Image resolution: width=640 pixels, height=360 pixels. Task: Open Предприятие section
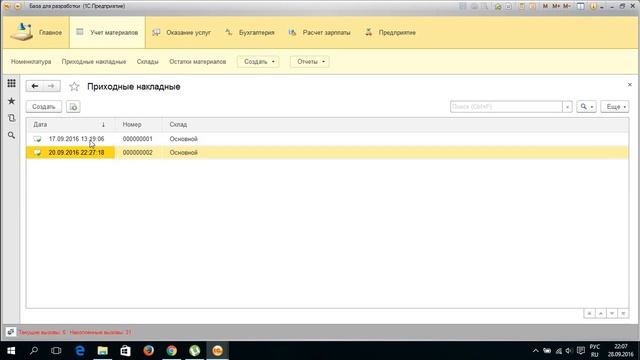coord(390,32)
